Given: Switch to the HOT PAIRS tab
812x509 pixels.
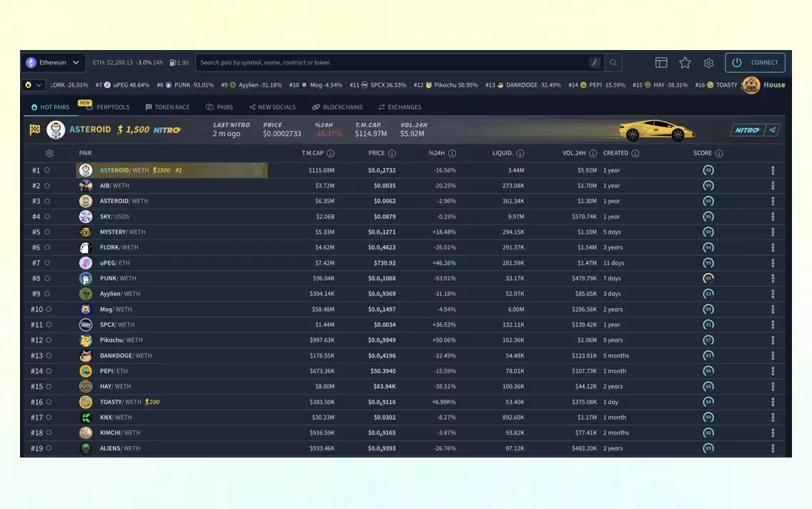Looking at the screenshot, I should pos(50,107).
